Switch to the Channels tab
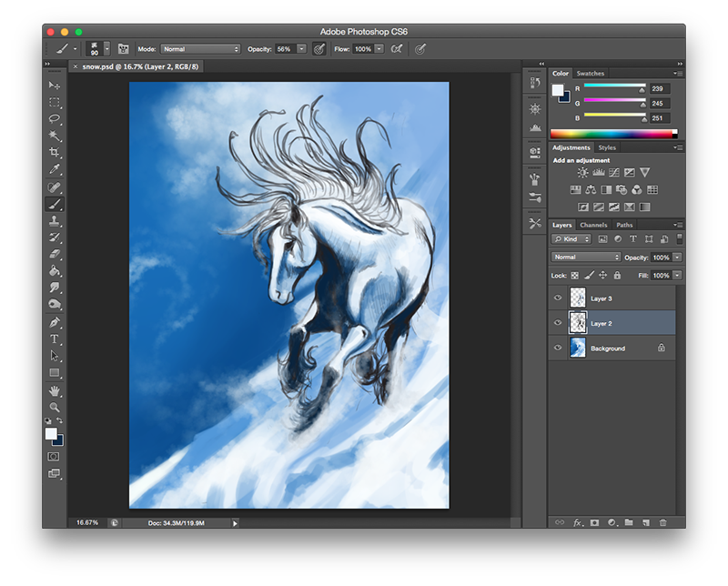The height and width of the screenshot is (586, 728). (x=593, y=225)
